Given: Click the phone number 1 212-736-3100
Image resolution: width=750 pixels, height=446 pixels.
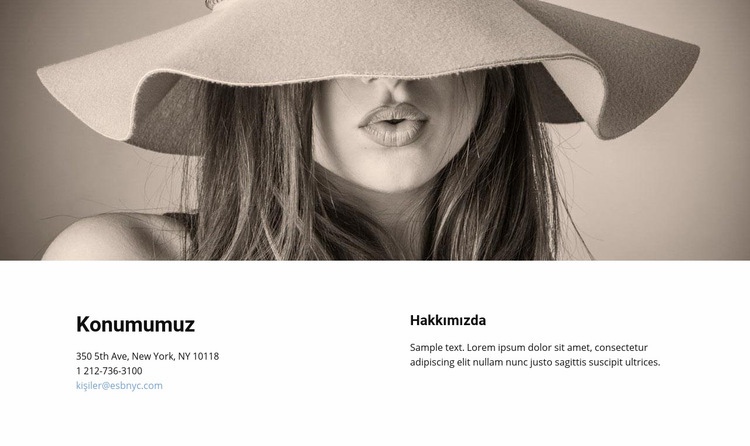Looking at the screenshot, I should click(109, 371).
